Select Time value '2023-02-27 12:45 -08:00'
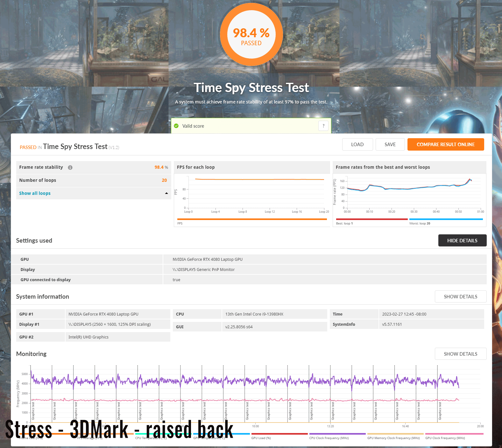Viewport: 502px width, 448px height. pos(404,314)
